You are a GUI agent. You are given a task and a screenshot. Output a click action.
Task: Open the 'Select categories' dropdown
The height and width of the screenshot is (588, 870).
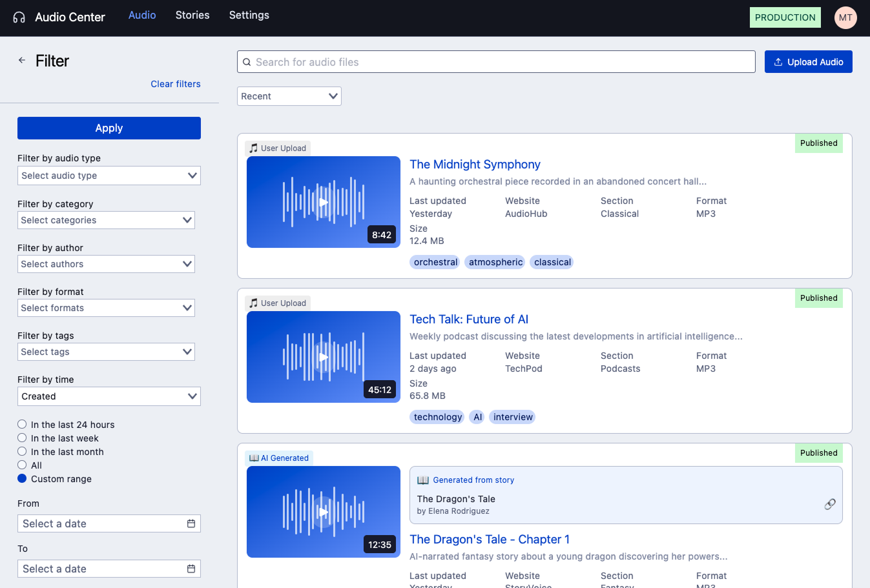pyautogui.click(x=106, y=220)
